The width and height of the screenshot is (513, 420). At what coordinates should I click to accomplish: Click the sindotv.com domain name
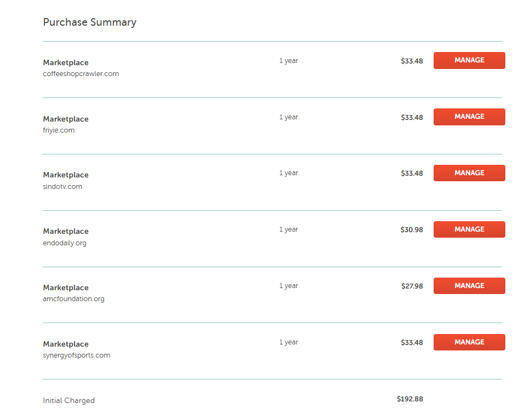coord(62,187)
